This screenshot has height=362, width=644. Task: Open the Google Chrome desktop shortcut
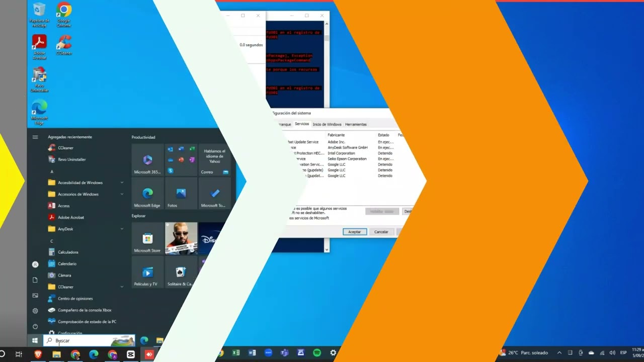tap(64, 15)
